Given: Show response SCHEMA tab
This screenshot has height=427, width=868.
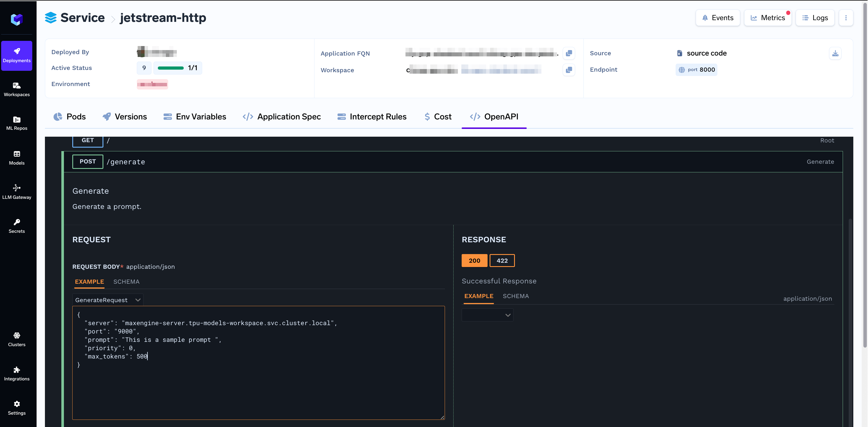Looking at the screenshot, I should click(516, 296).
